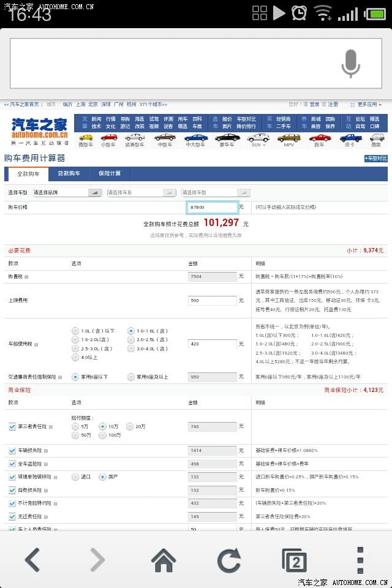Image resolution: width=392 pixels, height=588 pixels.
Task: Click the 登录 login link
Action: pyautogui.click(x=315, y=104)
